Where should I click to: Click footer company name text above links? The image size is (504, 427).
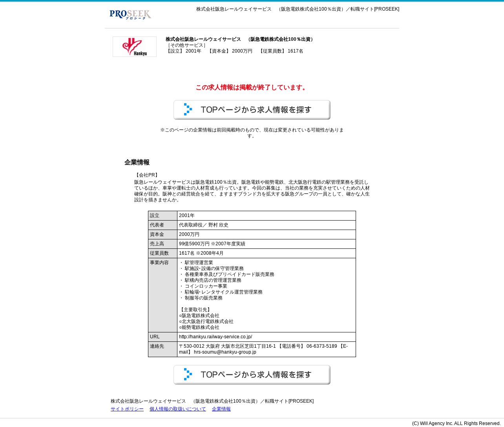212,401
